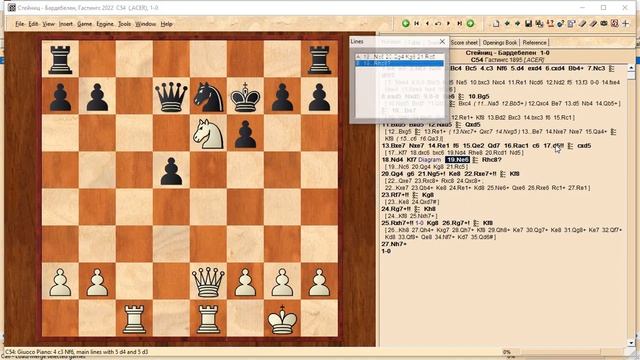
Task: Select move 19.Ne6 in notation
Action: point(458,160)
